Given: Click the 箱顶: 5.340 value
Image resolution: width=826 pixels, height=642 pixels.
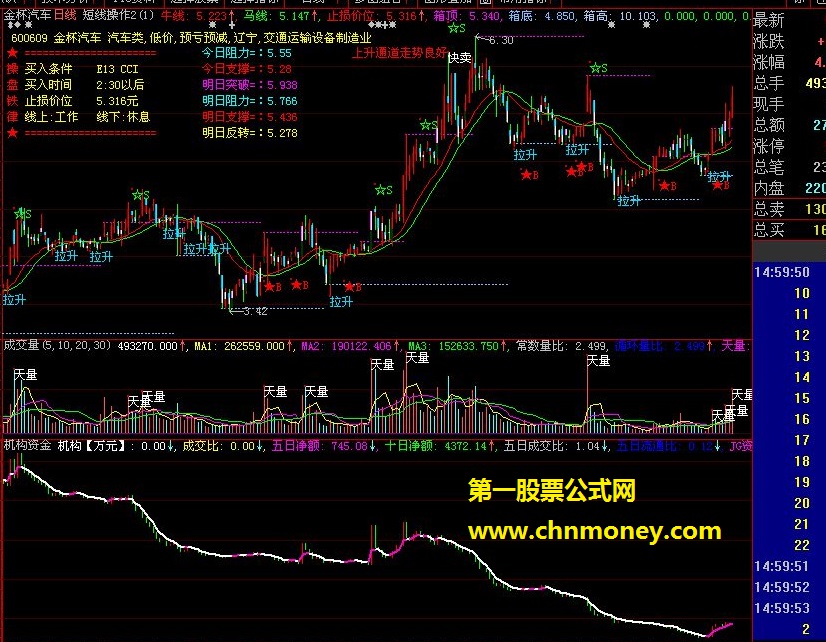Looking at the screenshot, I should pyautogui.click(x=466, y=16).
